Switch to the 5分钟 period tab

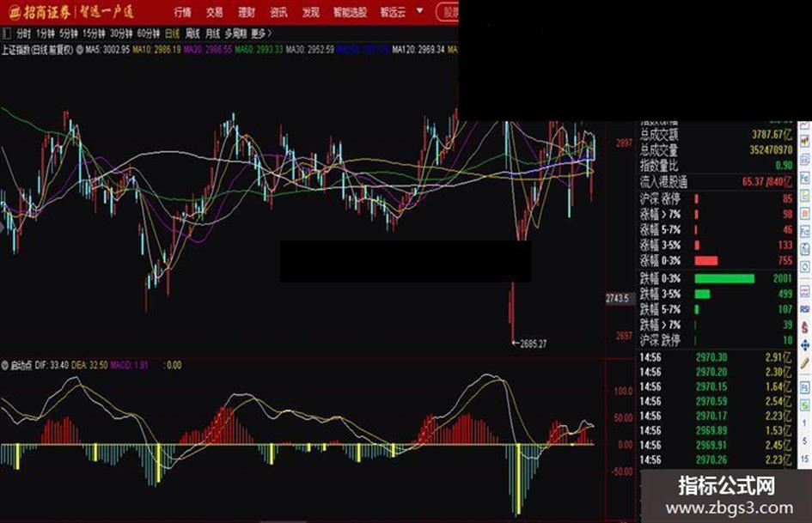click(x=69, y=34)
